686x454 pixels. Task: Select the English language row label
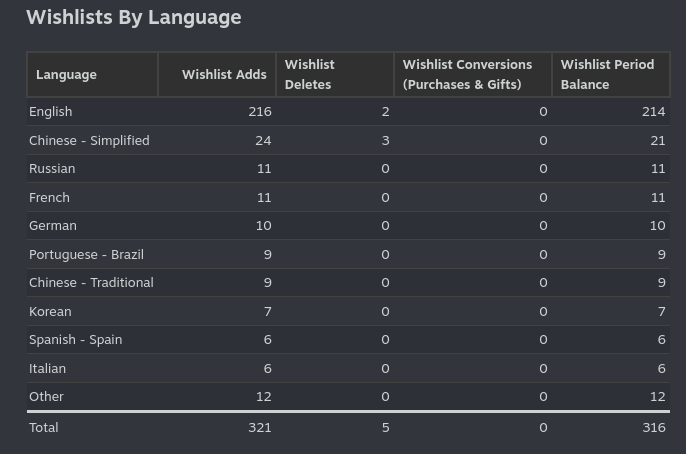(51, 112)
